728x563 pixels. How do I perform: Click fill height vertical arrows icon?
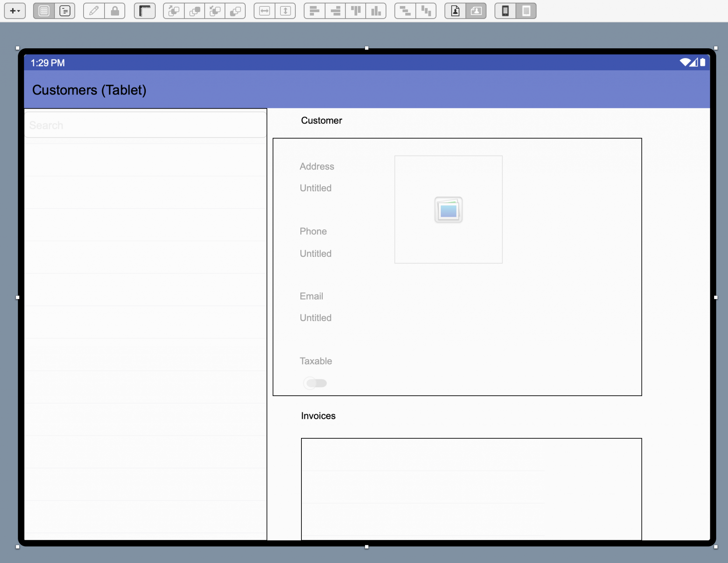tap(285, 11)
